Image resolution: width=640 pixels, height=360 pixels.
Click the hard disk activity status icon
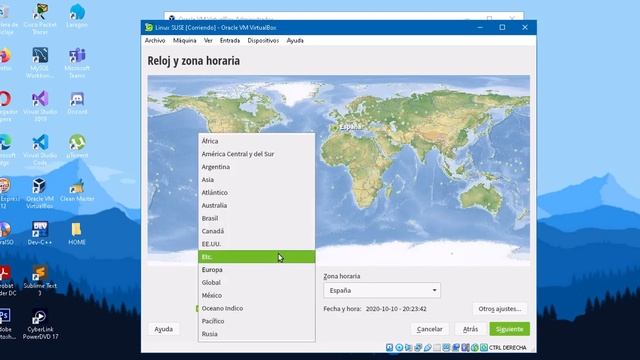click(x=389, y=347)
